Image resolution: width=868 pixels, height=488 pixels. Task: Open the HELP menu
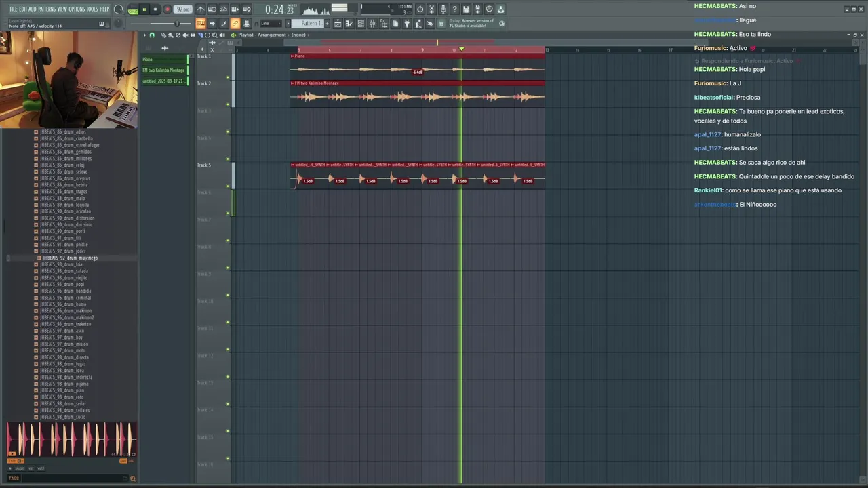[x=104, y=9]
